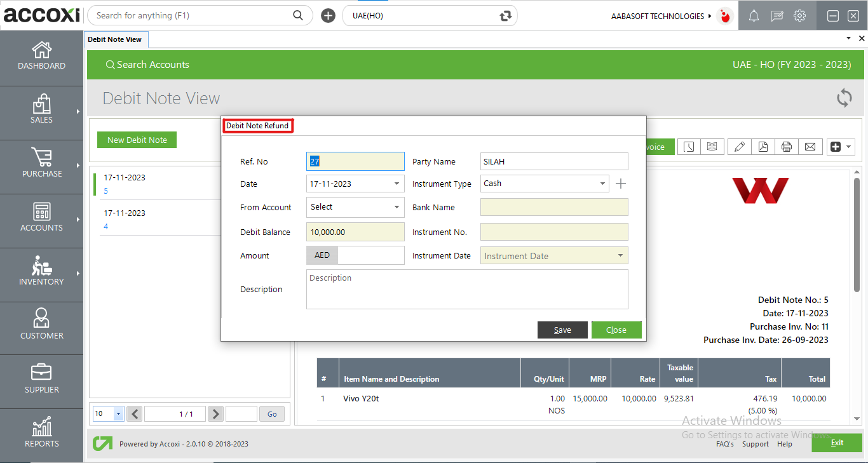Click the journal book icon
The width and height of the screenshot is (868, 463).
tap(712, 147)
